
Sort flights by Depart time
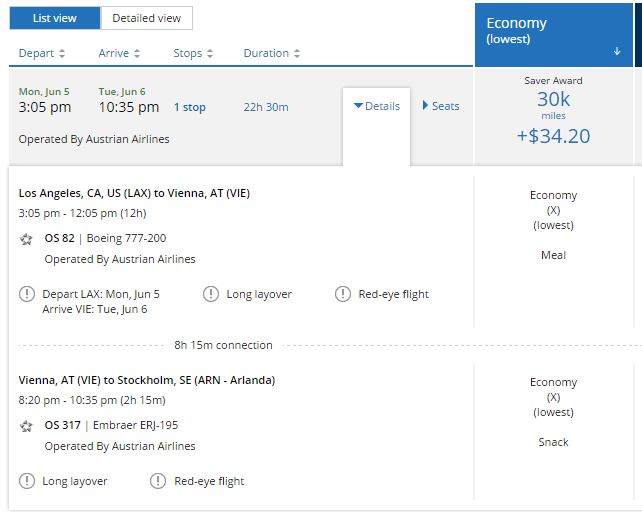pos(42,53)
